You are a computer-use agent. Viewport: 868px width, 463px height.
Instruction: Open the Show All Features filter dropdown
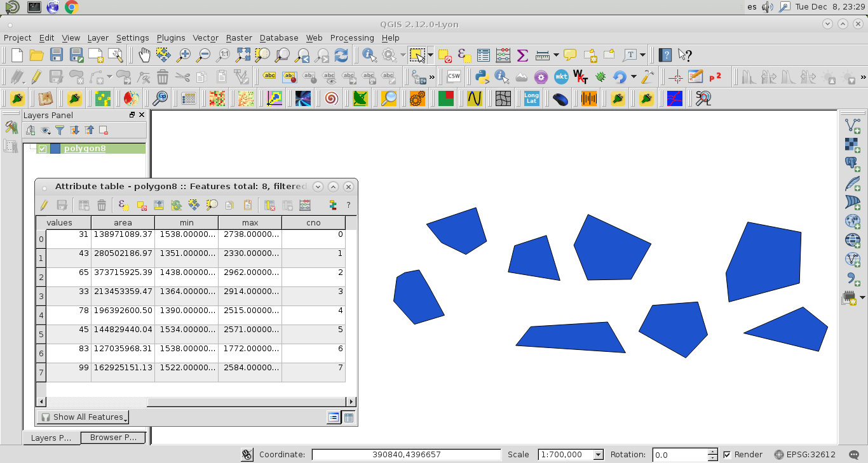83,417
